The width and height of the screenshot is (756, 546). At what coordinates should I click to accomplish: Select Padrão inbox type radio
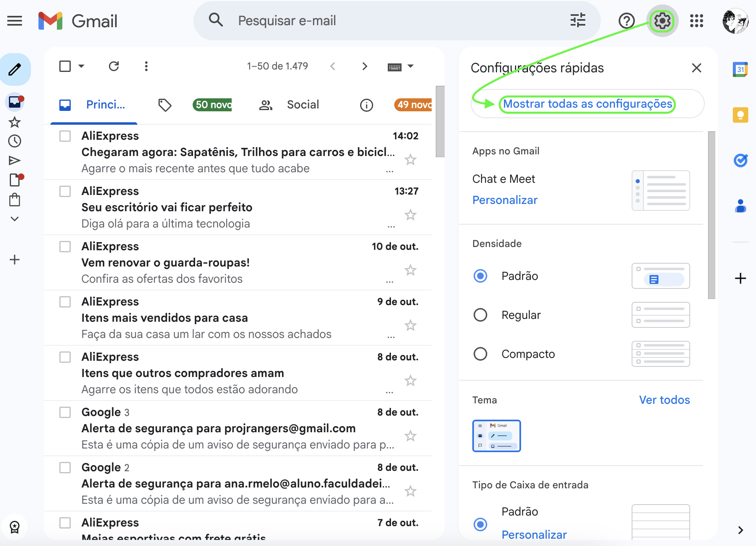pyautogui.click(x=480, y=524)
